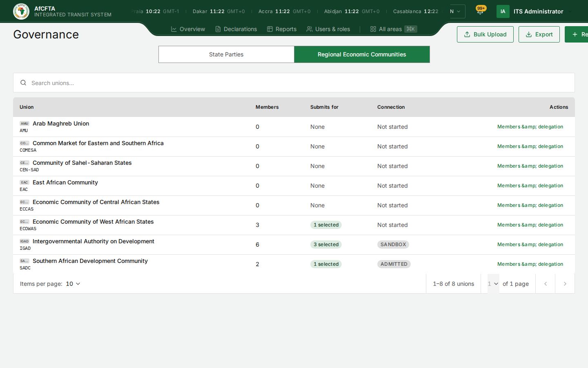Open the notifications bell
The width and height of the screenshot is (588, 368).
(480, 11)
